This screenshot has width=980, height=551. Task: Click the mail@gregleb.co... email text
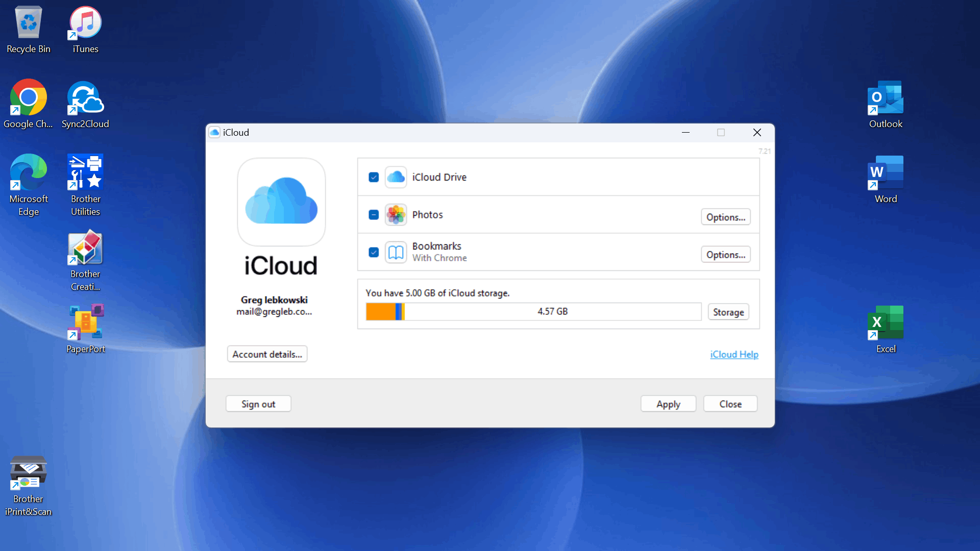click(274, 312)
